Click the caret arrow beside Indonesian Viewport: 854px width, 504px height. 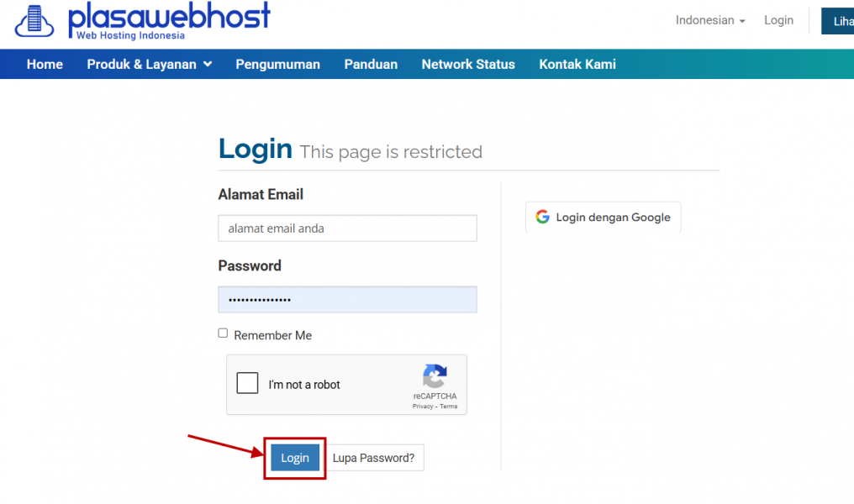point(742,21)
